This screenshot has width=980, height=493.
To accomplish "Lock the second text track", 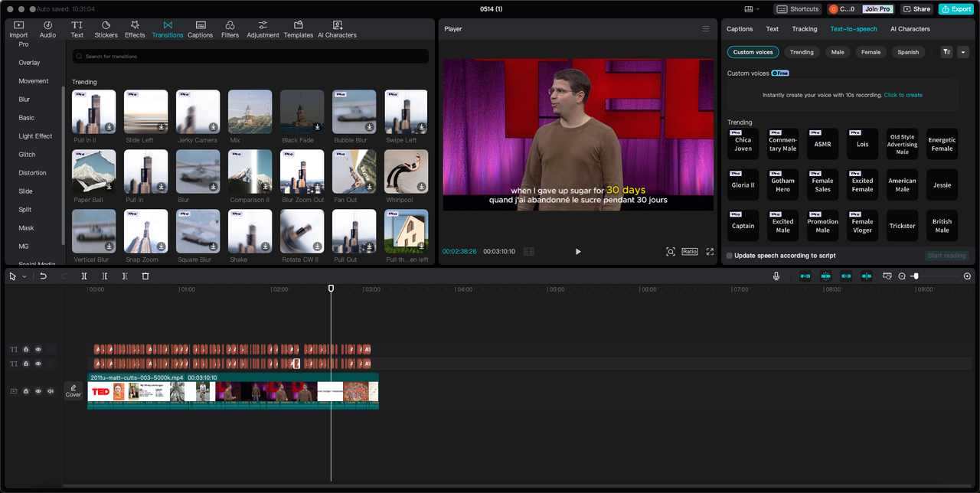I will click(x=26, y=364).
